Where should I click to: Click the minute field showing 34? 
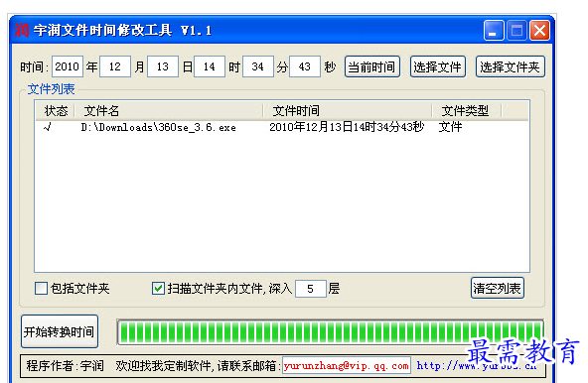point(257,66)
